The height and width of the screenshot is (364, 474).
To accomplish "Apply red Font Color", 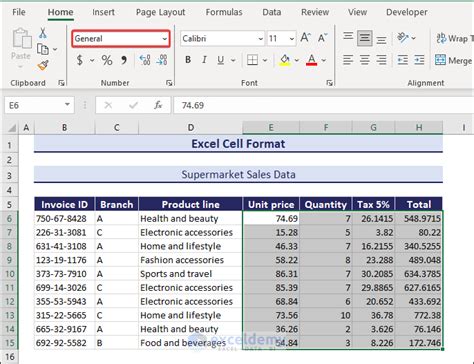I will click(x=311, y=60).
